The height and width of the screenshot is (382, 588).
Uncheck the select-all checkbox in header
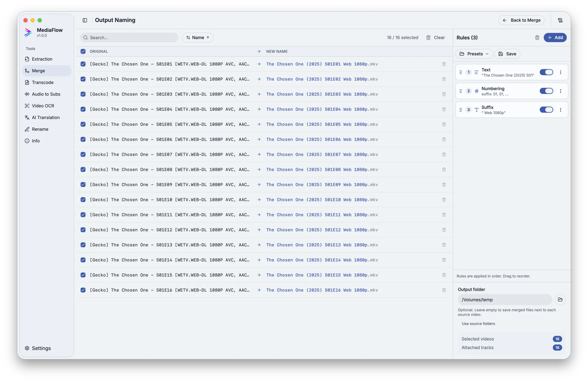tap(83, 51)
